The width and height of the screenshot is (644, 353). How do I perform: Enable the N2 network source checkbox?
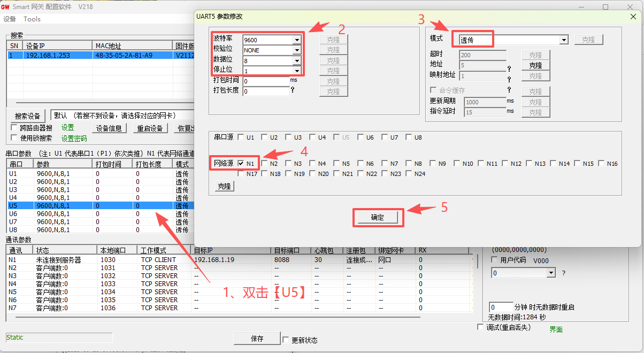[265, 164]
